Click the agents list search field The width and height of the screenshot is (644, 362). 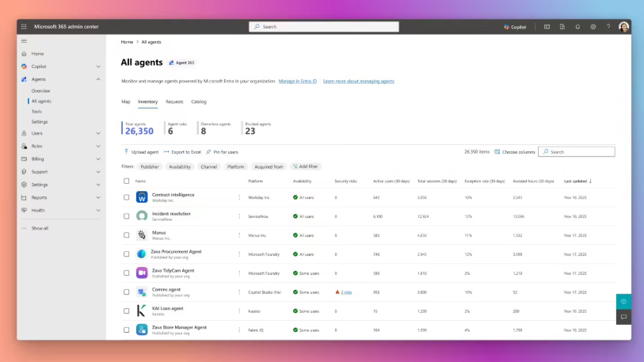click(x=580, y=151)
